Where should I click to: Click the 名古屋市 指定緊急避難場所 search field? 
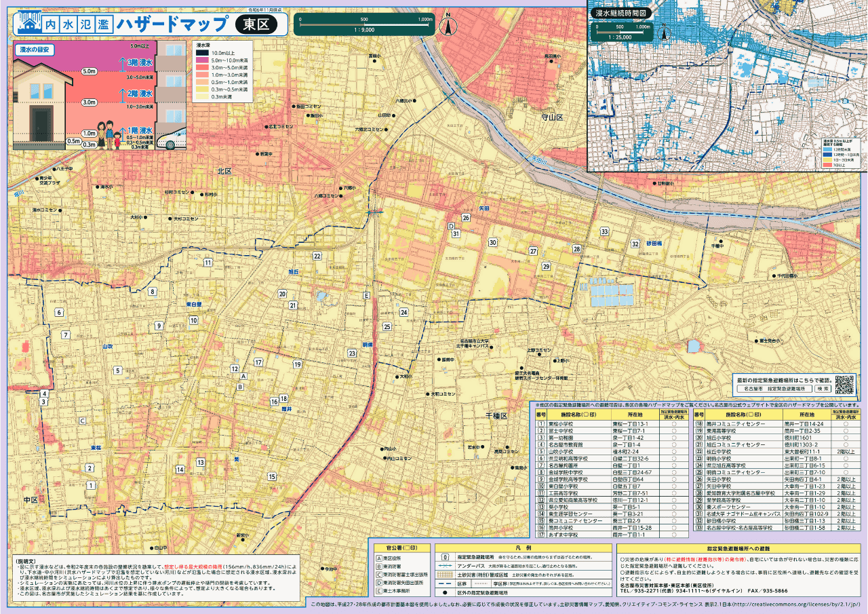777,389
